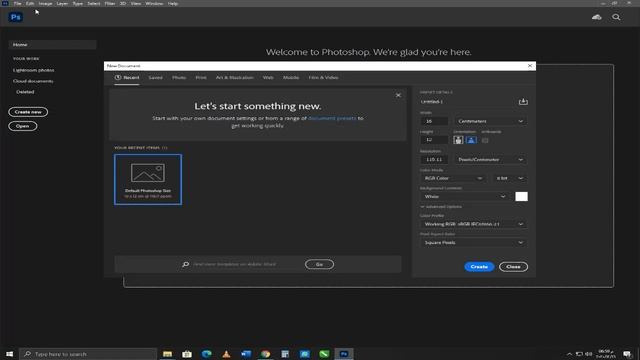Image resolution: width=640 pixels, height=360 pixels.
Task: Open the File menu
Action: click(18, 3)
